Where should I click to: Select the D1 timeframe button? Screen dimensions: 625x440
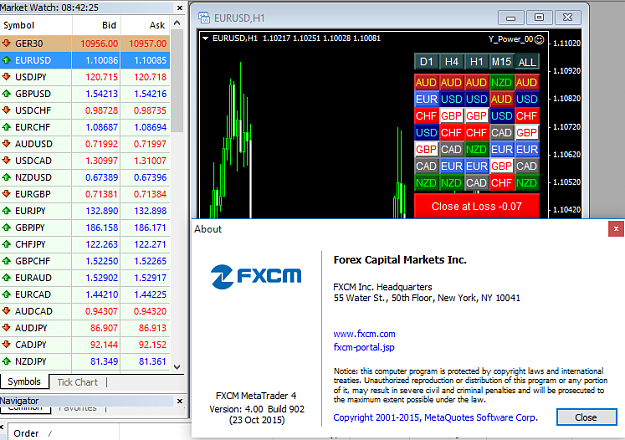click(426, 62)
